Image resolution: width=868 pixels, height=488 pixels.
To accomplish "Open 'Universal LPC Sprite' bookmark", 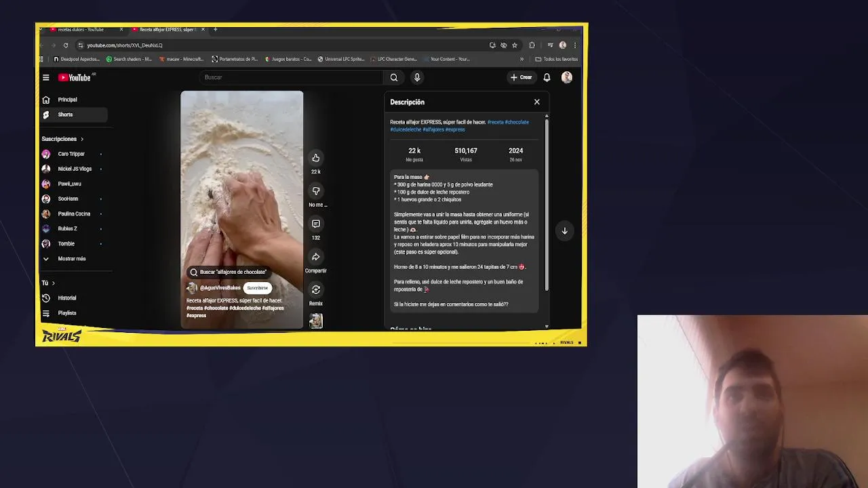I will pos(341,59).
